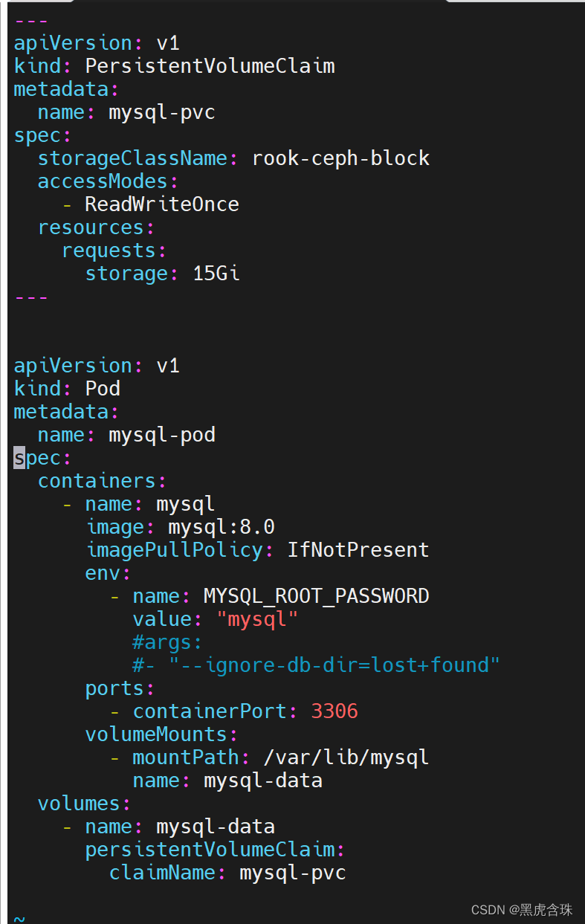
Task: Click the storageClassName key
Action: [x=132, y=158]
